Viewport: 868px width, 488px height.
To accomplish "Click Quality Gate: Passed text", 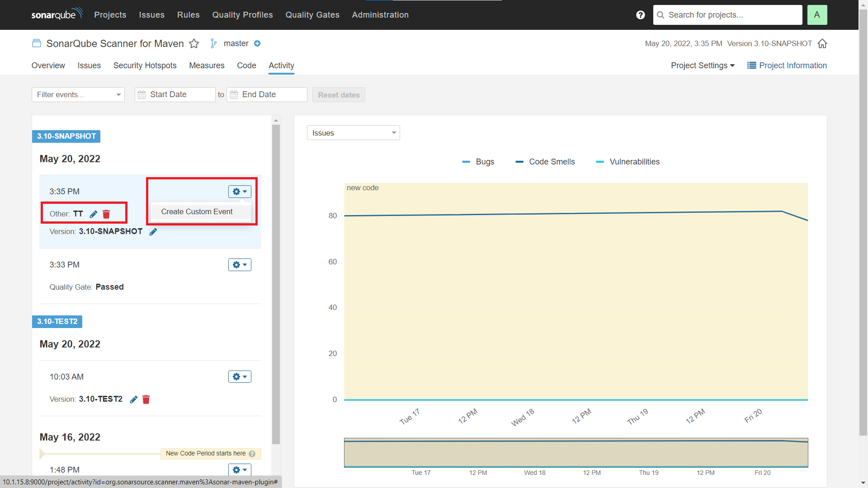I will (87, 287).
